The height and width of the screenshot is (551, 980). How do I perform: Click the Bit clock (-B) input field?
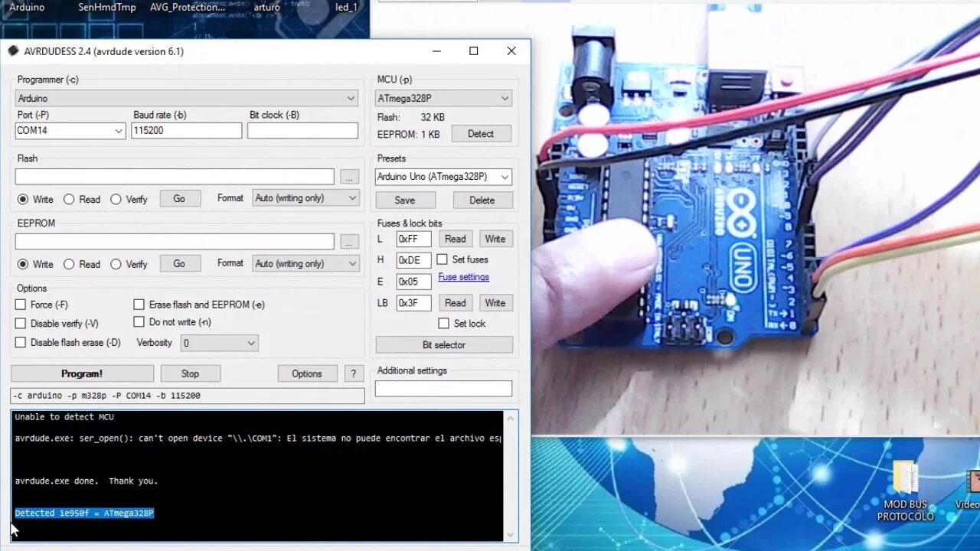coord(302,131)
